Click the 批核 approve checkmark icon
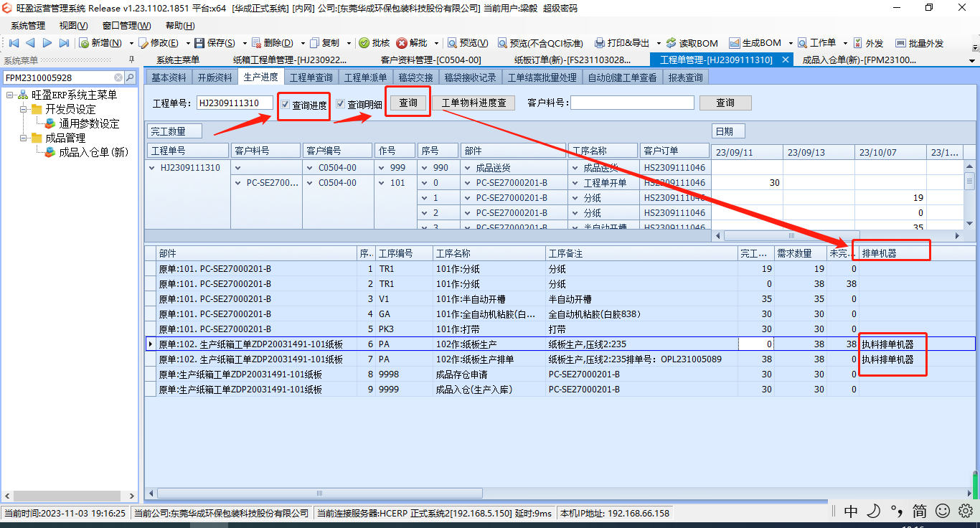The width and height of the screenshot is (980, 528). (x=364, y=43)
